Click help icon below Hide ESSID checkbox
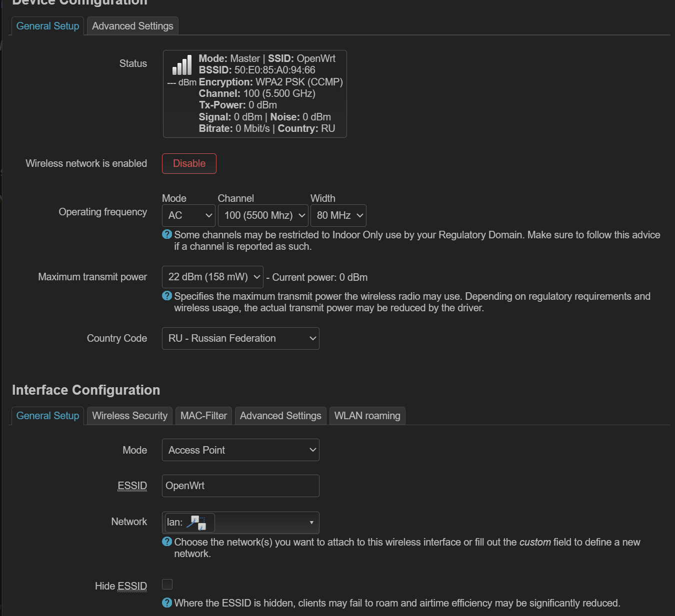Screen dimensions: 675x616 [x=167, y=603]
